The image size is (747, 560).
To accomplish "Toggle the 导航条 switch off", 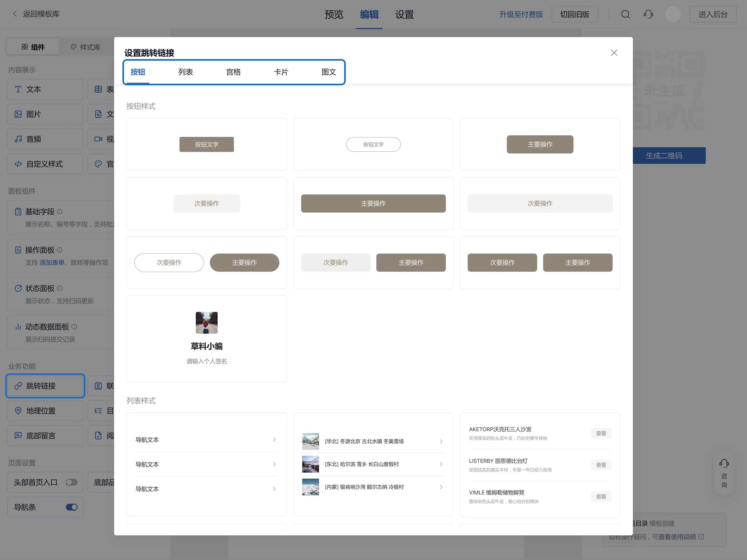I will click(72, 507).
